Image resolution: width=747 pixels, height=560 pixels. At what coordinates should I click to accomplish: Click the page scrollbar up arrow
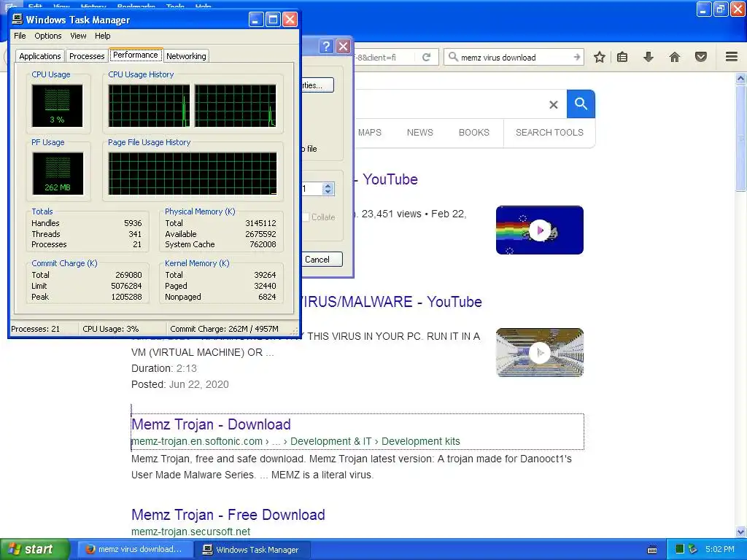coord(741,78)
